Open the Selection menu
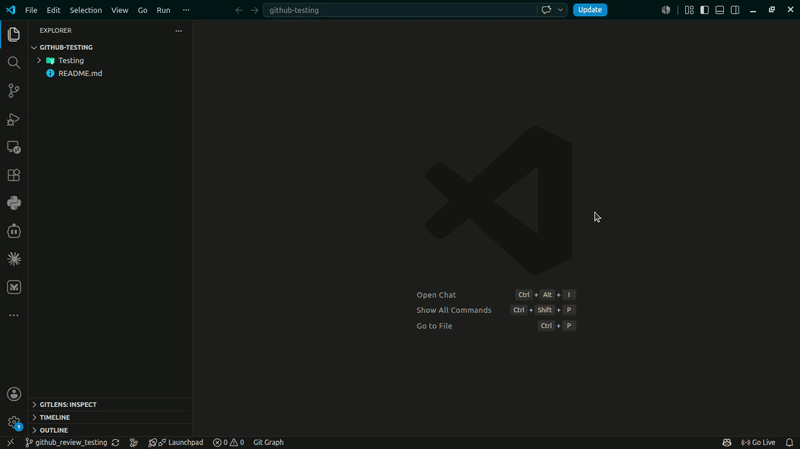The height and width of the screenshot is (449, 800). [86, 10]
